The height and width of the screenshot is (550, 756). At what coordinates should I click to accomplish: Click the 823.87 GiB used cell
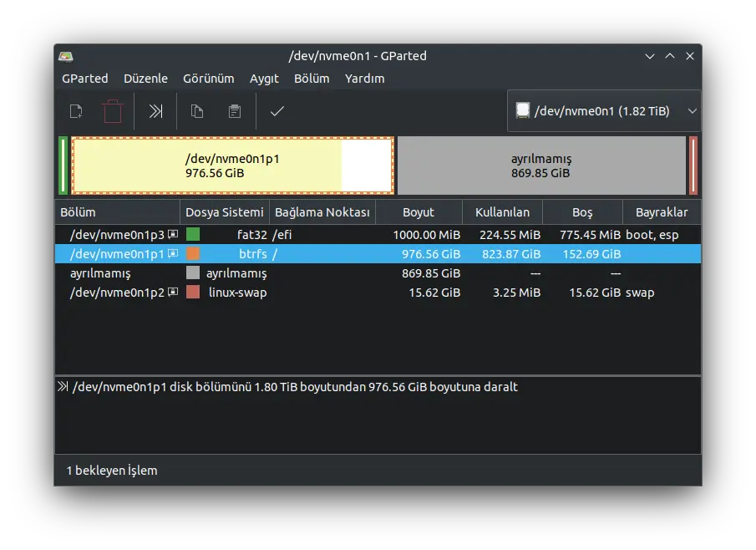coord(511,254)
